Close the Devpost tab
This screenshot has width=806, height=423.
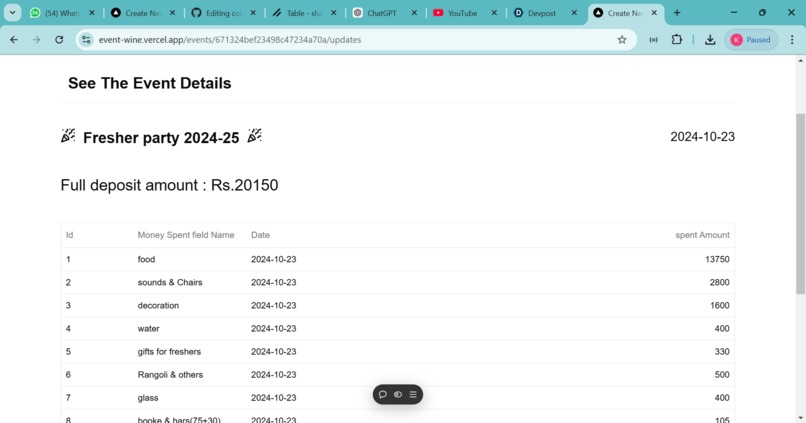574,13
